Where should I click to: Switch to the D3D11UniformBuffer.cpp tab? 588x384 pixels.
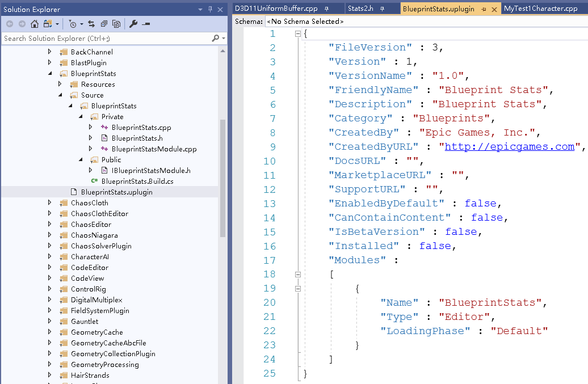click(276, 9)
